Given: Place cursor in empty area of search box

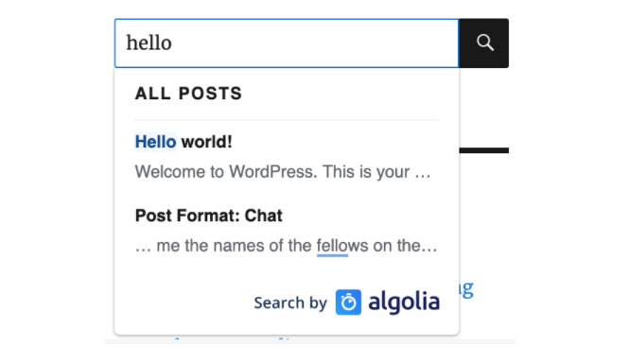Looking at the screenshot, I should 315,43.
